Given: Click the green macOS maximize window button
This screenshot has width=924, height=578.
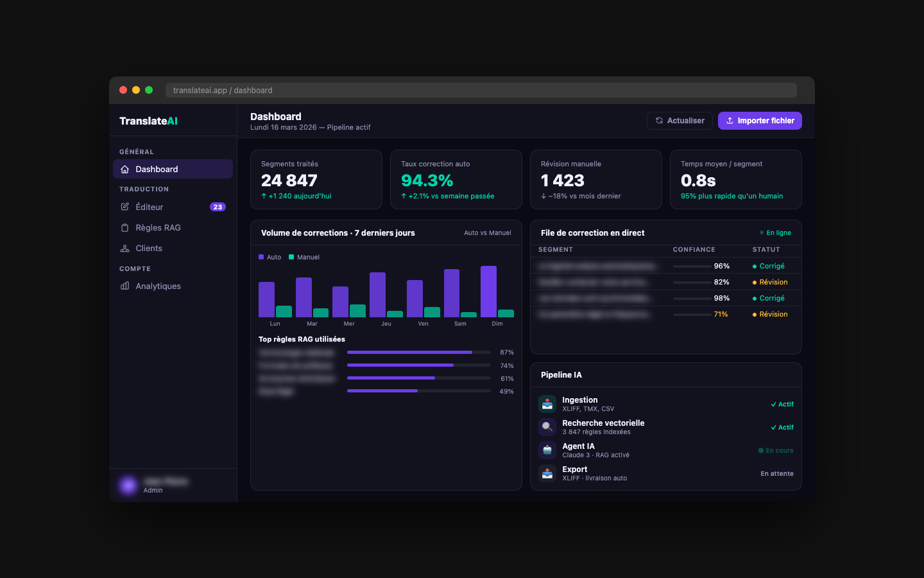Looking at the screenshot, I should [149, 90].
